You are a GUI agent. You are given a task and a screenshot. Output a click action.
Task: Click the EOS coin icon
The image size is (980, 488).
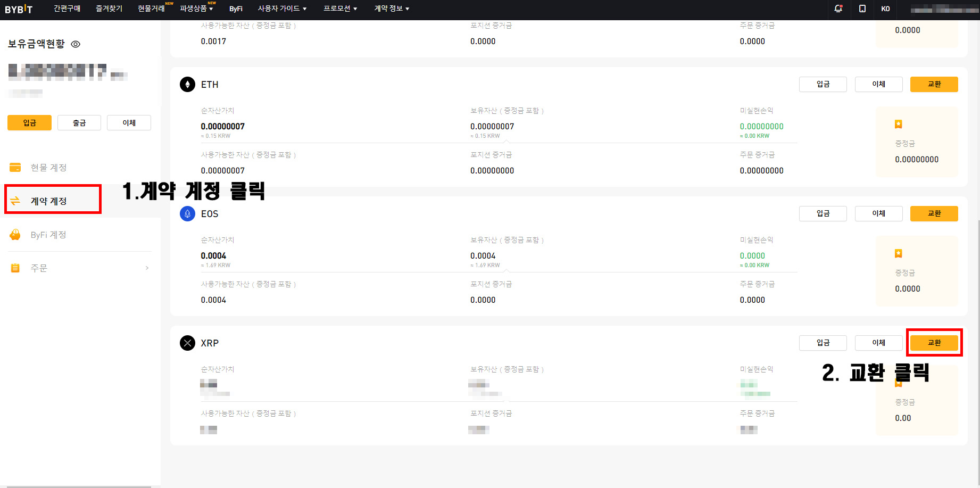[187, 214]
